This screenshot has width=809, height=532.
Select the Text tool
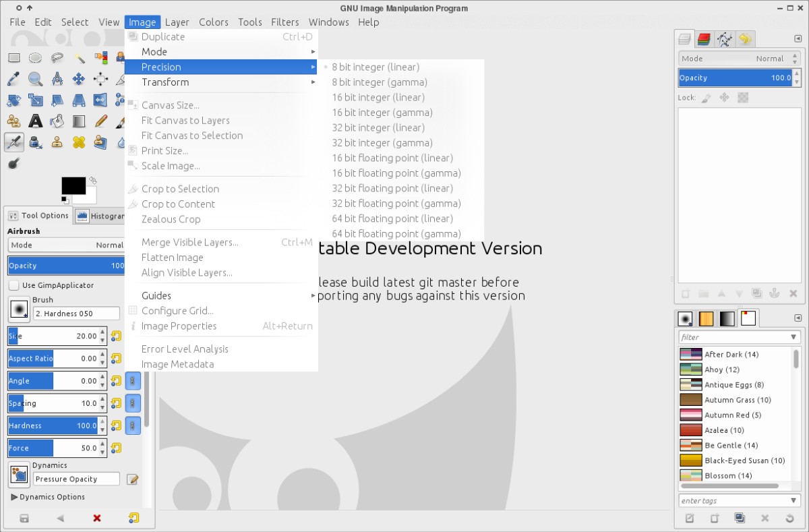tap(35, 121)
